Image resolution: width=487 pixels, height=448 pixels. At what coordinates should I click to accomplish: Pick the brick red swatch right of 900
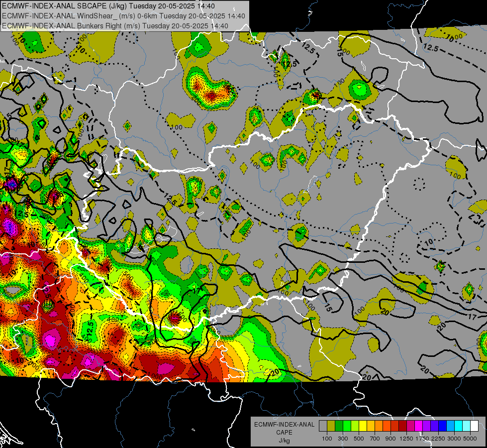click(395, 426)
